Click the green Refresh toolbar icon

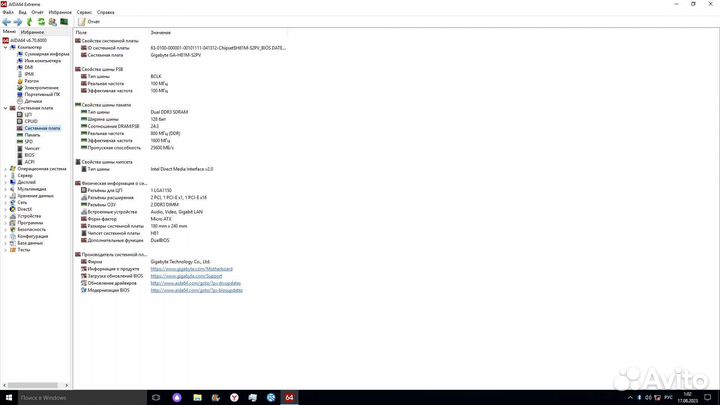[x=39, y=21]
